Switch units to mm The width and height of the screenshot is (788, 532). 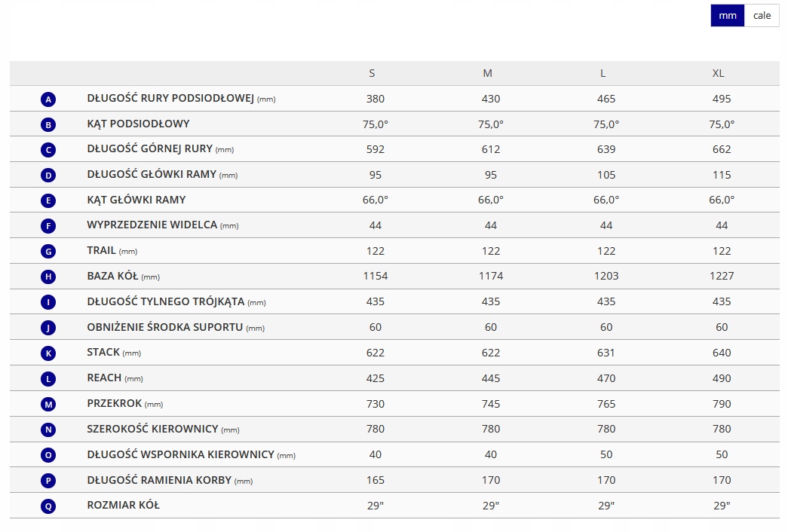727,15
